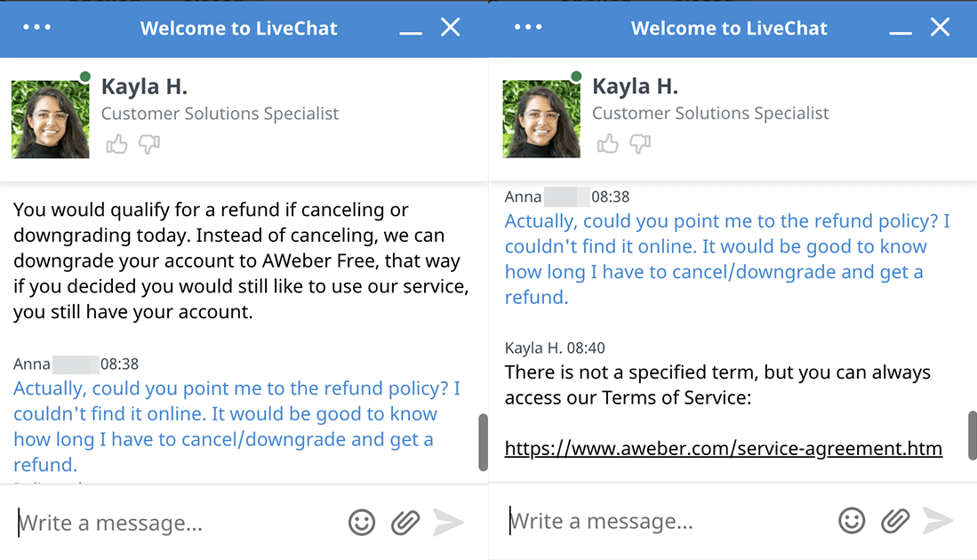Focus the right chat message input field

click(x=668, y=520)
